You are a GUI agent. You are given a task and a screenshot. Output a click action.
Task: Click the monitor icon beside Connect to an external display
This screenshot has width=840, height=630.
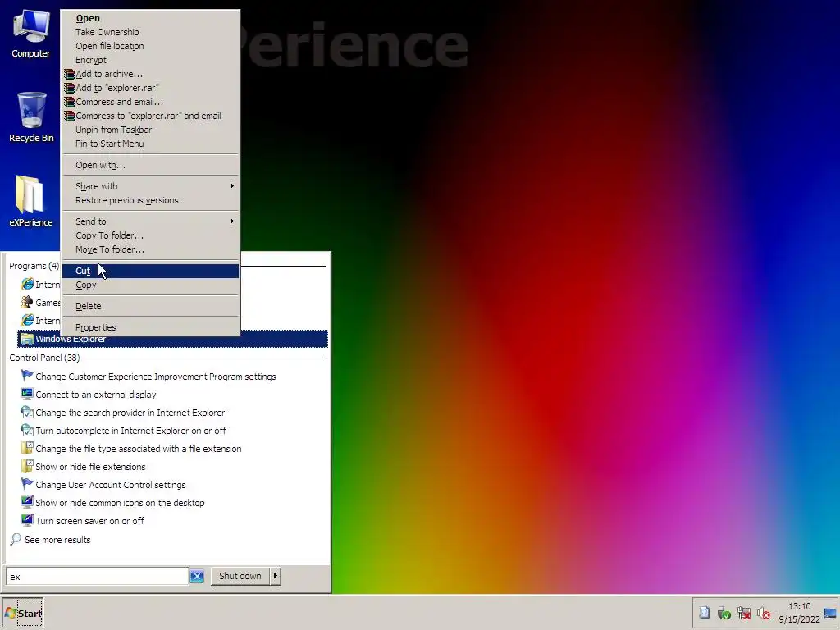click(x=27, y=394)
